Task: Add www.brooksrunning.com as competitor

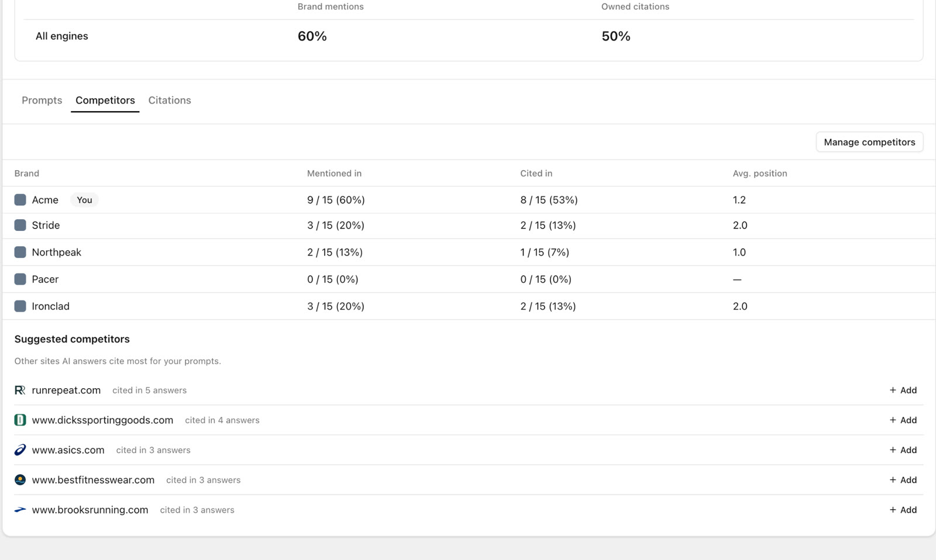Action: click(x=903, y=510)
